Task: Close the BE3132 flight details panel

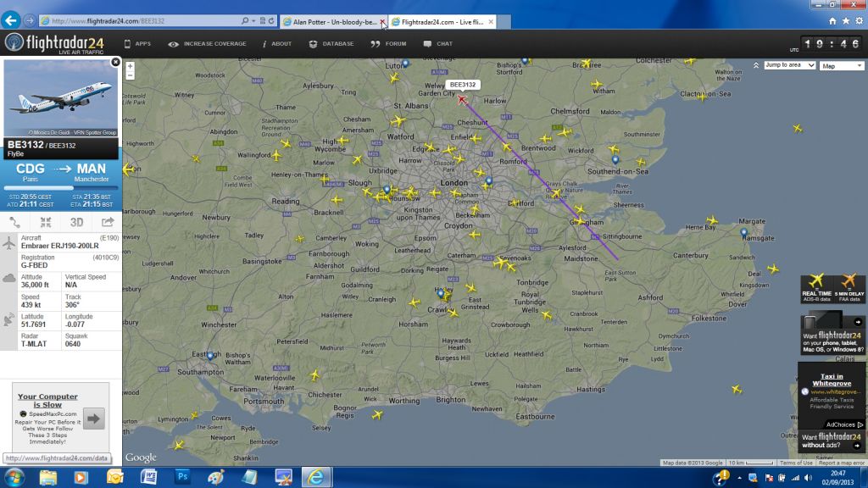Action: coord(115,62)
